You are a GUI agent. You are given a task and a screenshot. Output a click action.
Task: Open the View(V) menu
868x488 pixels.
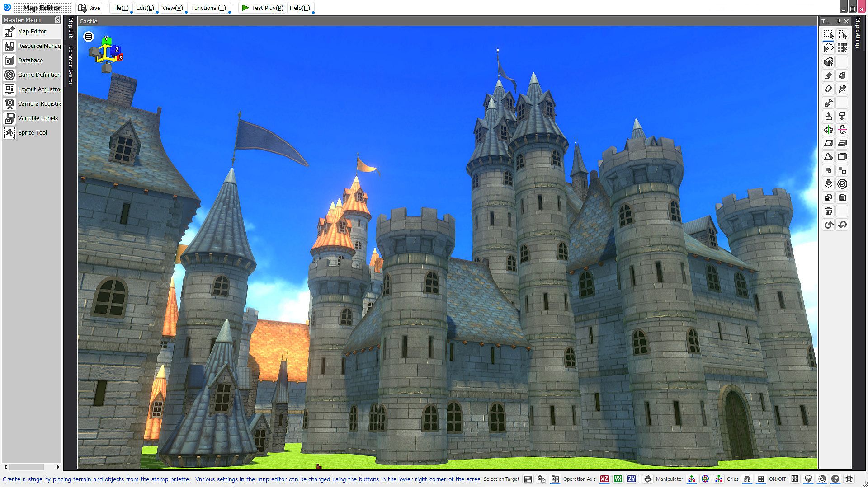(172, 8)
